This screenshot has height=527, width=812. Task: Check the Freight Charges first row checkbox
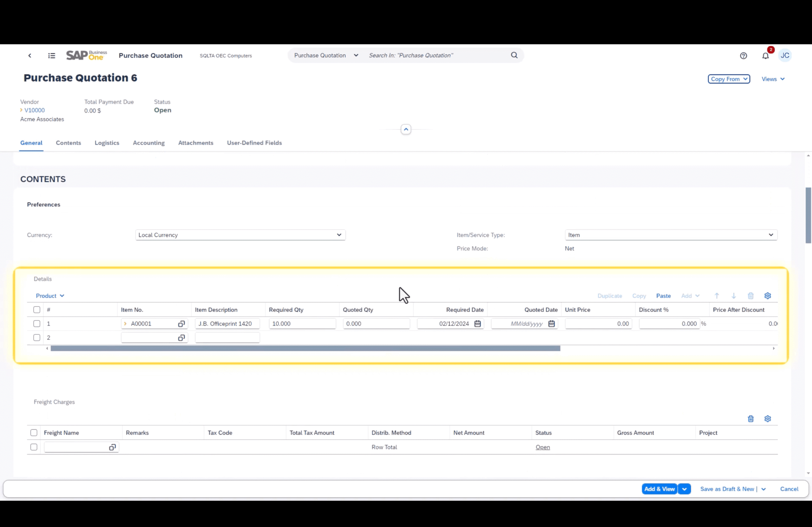(x=34, y=447)
